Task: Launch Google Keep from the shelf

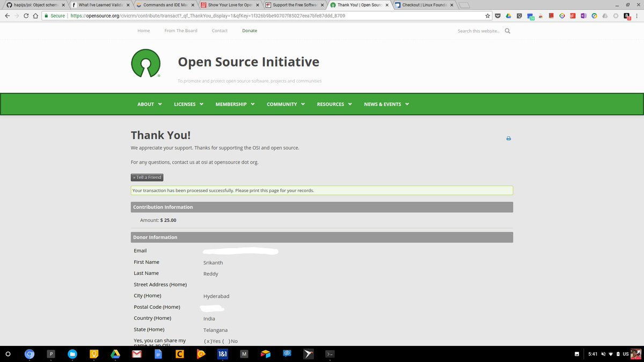Action: (94, 354)
